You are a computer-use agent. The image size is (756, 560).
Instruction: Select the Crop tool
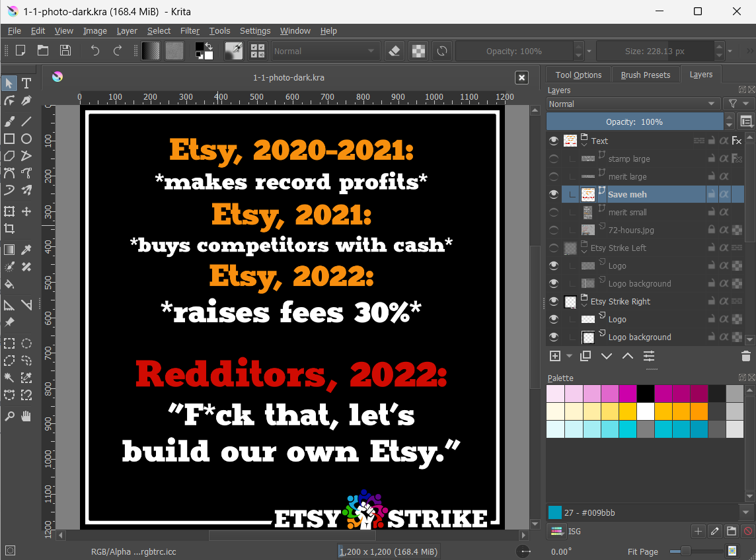[9, 228]
